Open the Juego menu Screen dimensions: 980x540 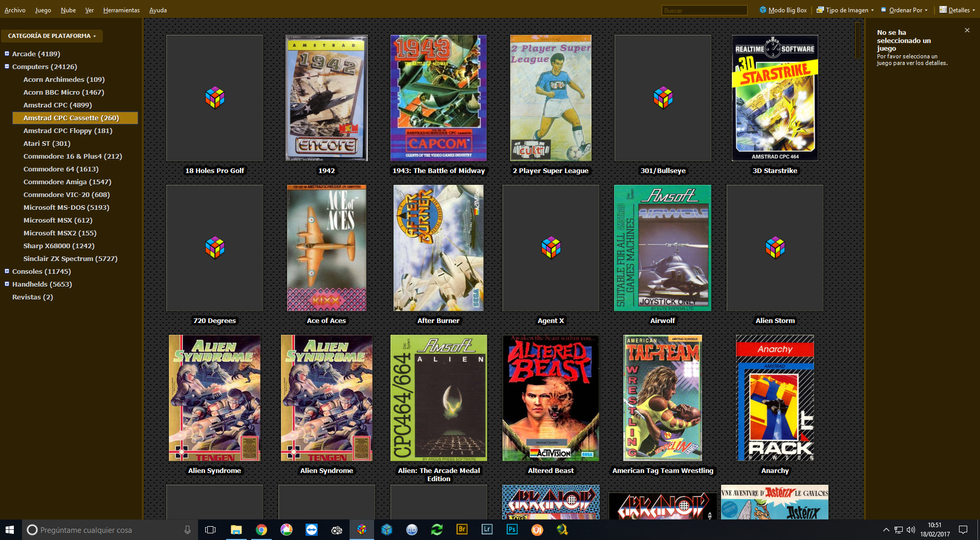click(43, 10)
